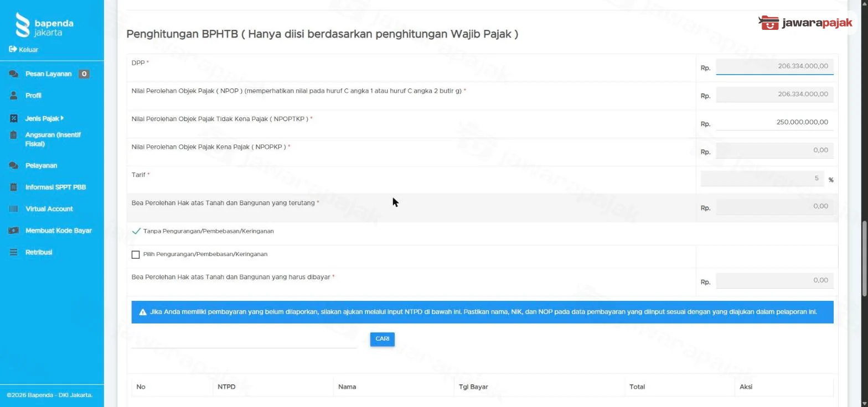This screenshot has height=407, width=868.
Task: Expand the Jenis Pajak submenu arrow
Action: 63,118
